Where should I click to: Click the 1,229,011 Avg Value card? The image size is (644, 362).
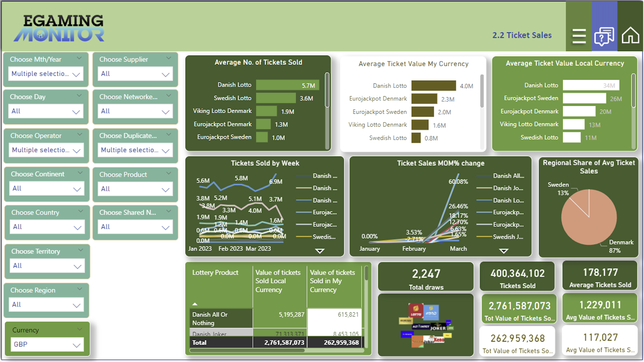click(x=600, y=308)
